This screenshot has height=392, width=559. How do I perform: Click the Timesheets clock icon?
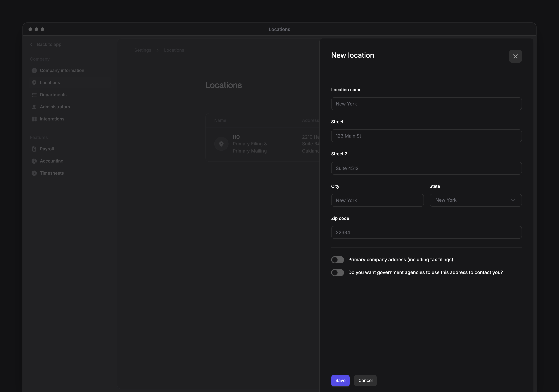pyautogui.click(x=34, y=173)
